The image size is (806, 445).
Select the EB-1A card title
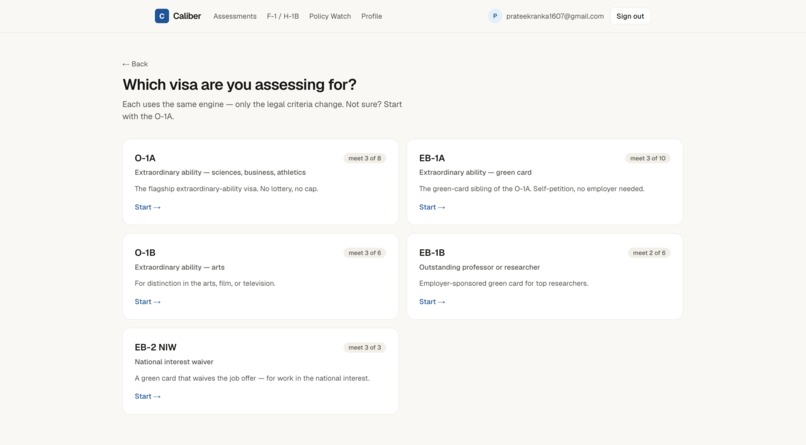(x=432, y=158)
